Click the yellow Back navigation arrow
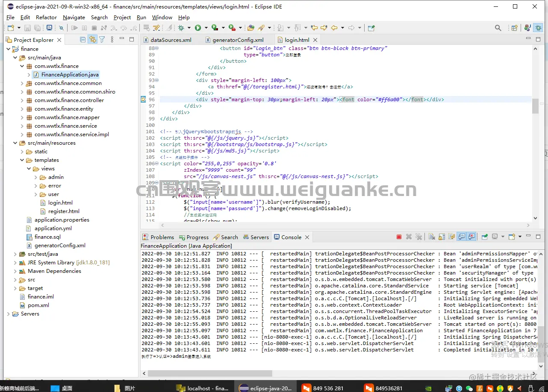This screenshot has width=548, height=392. click(x=334, y=28)
